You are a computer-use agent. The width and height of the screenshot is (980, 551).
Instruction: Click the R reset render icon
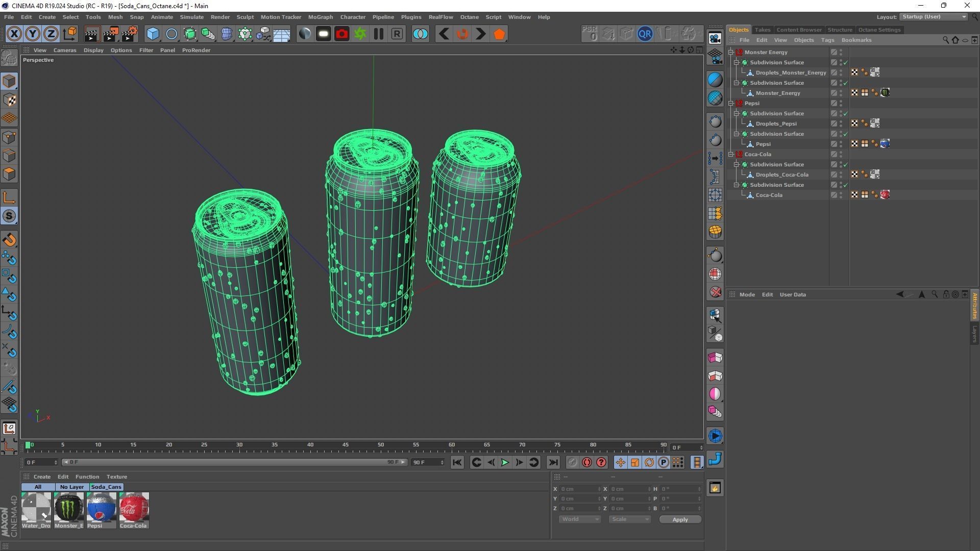(x=397, y=34)
